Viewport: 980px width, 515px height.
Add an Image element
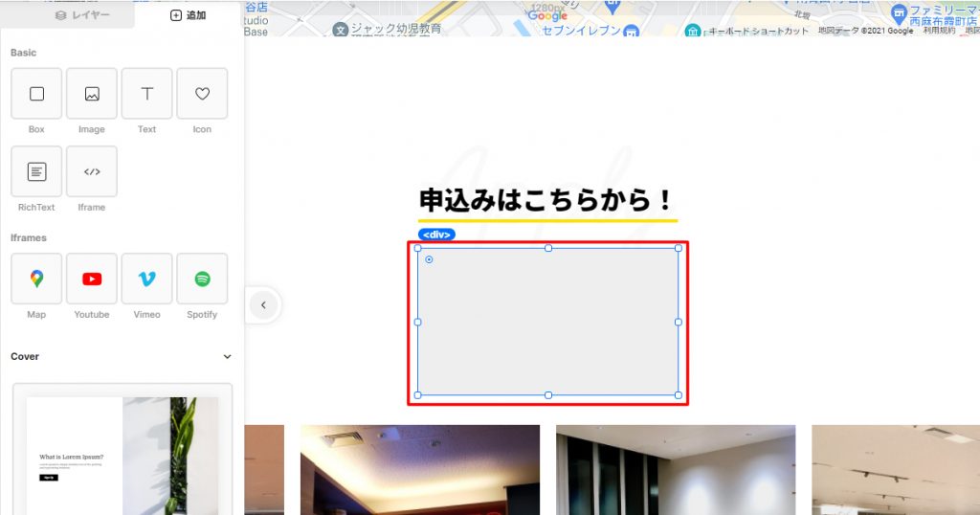[92, 94]
